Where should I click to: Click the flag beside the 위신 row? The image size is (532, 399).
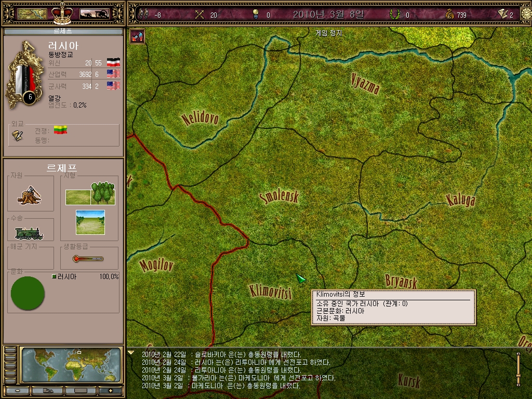[113, 62]
